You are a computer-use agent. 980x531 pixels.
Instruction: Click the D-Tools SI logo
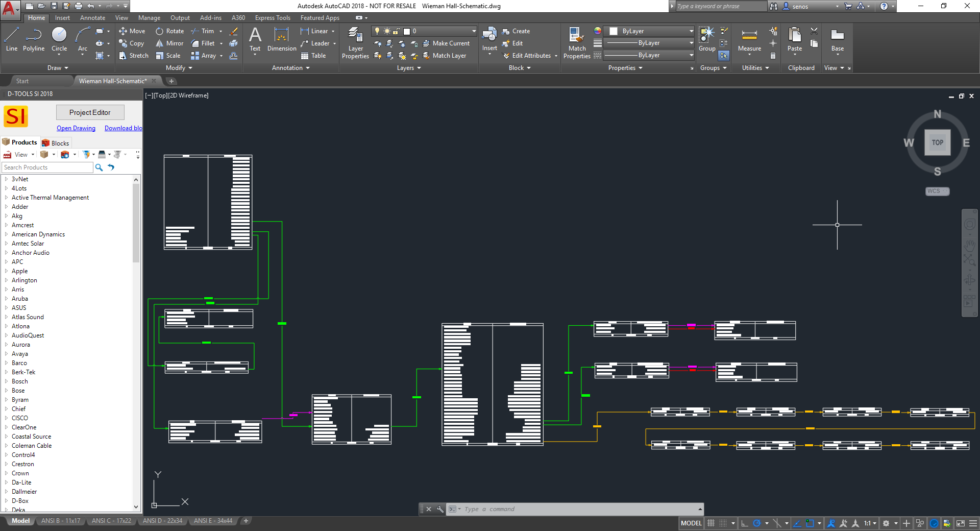(x=16, y=116)
